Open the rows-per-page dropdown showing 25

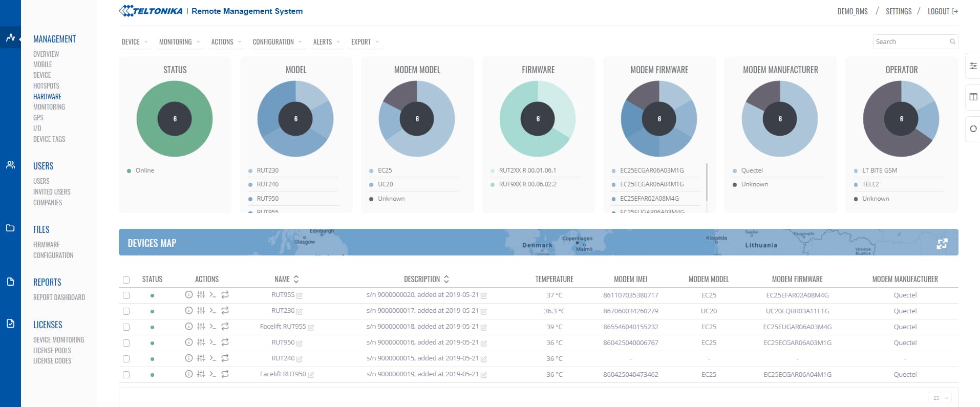click(x=940, y=398)
